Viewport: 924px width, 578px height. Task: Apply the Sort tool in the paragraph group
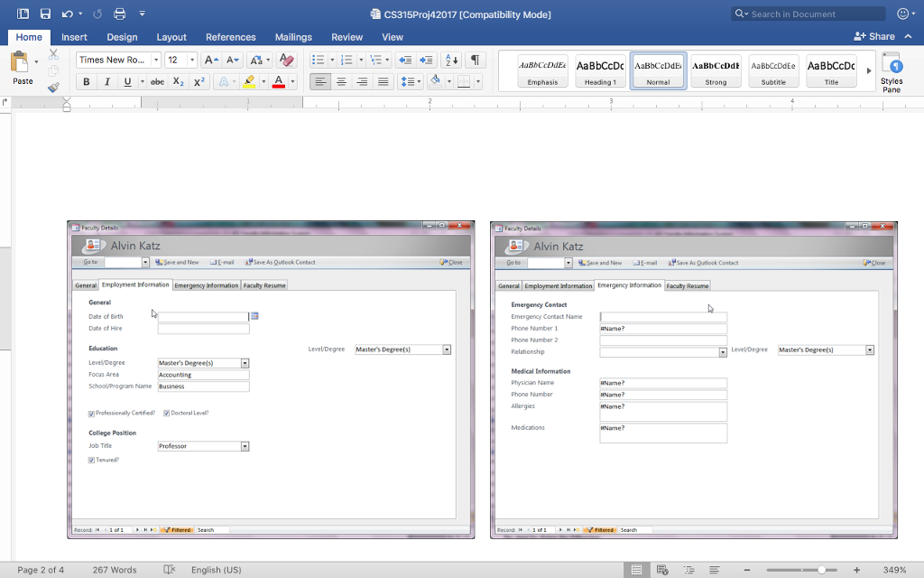click(x=451, y=60)
